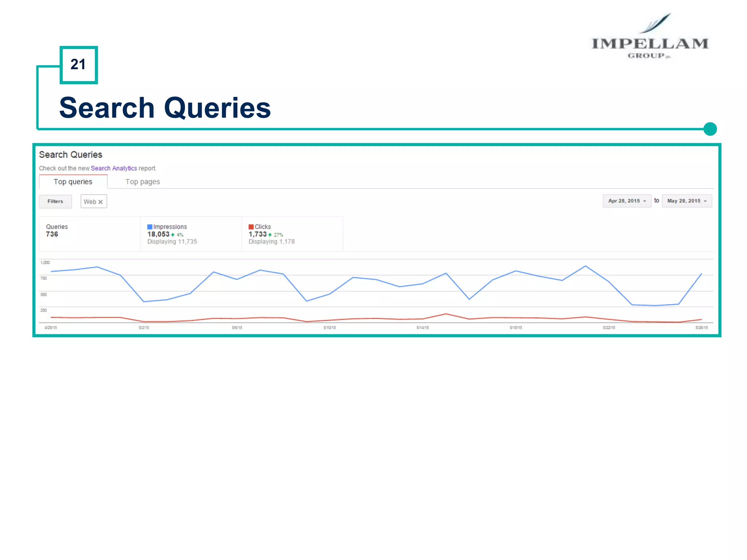Click the 5/14/15 axis date label

[423, 328]
